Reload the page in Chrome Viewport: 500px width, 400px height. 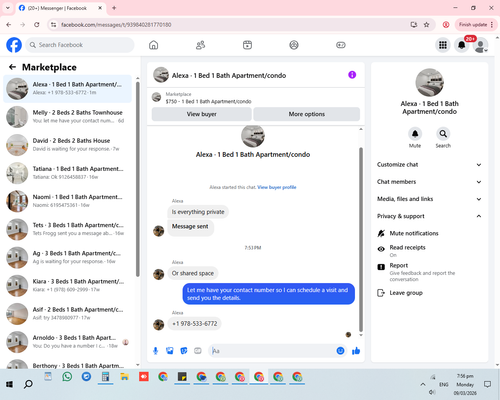point(37,24)
